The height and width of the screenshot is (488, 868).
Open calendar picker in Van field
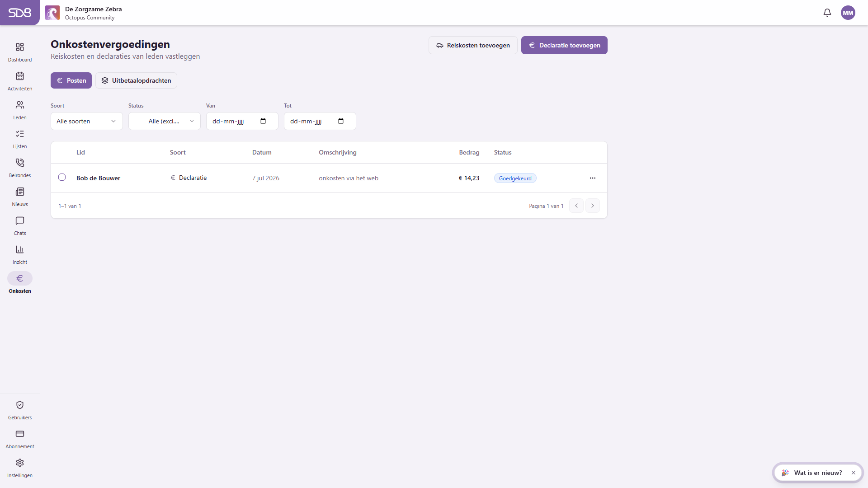pyautogui.click(x=263, y=121)
